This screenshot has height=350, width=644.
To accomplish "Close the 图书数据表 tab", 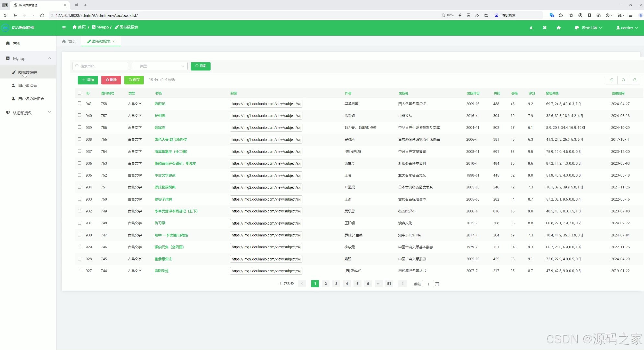I will click(114, 41).
